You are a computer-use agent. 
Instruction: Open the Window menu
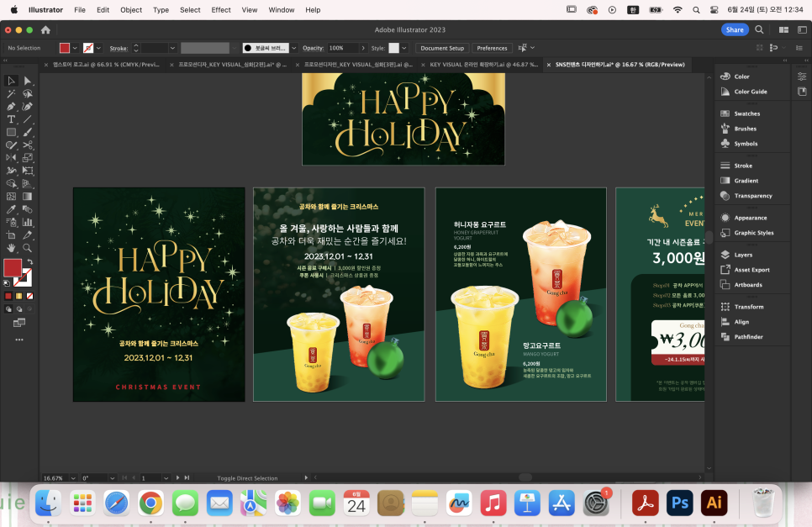click(282, 10)
